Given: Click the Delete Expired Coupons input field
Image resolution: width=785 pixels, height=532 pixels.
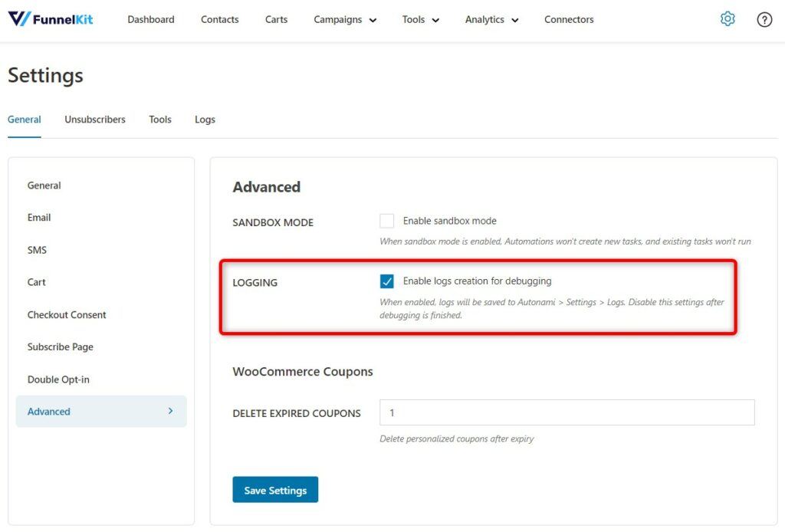Looking at the screenshot, I should [567, 412].
